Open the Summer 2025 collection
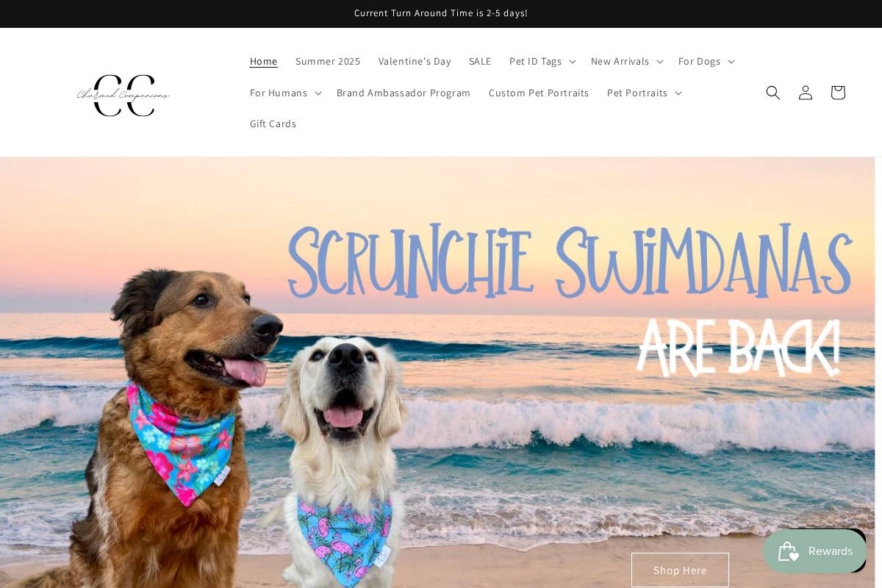Viewport: 882px width, 588px height. [328, 61]
